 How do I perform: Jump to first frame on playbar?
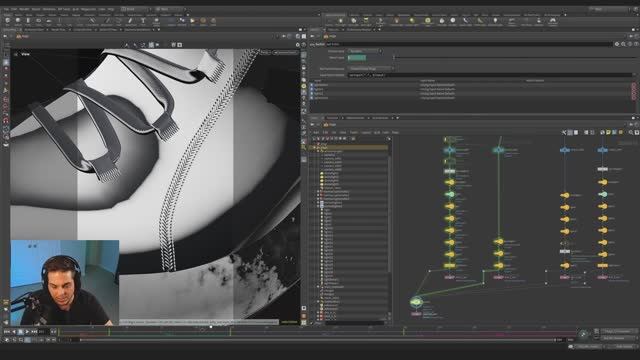click(x=7, y=332)
